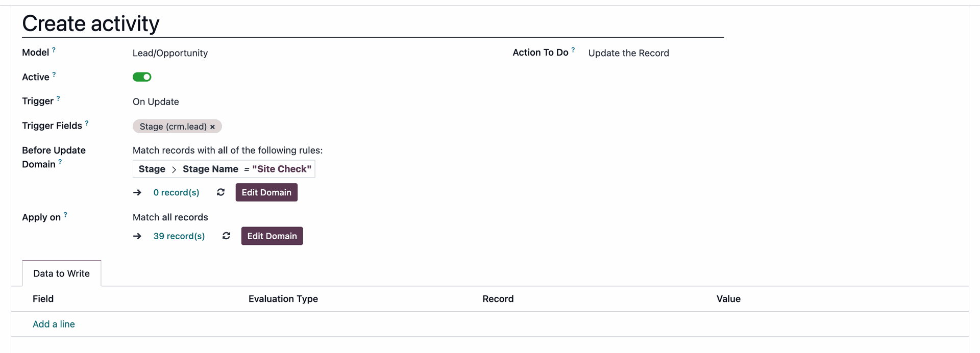
Task: Refresh the Apply on record count
Action: (x=226, y=236)
